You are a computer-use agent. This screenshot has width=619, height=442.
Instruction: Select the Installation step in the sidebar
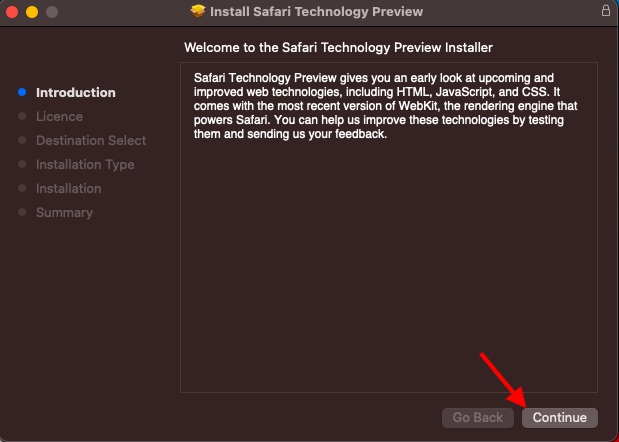[x=69, y=189]
